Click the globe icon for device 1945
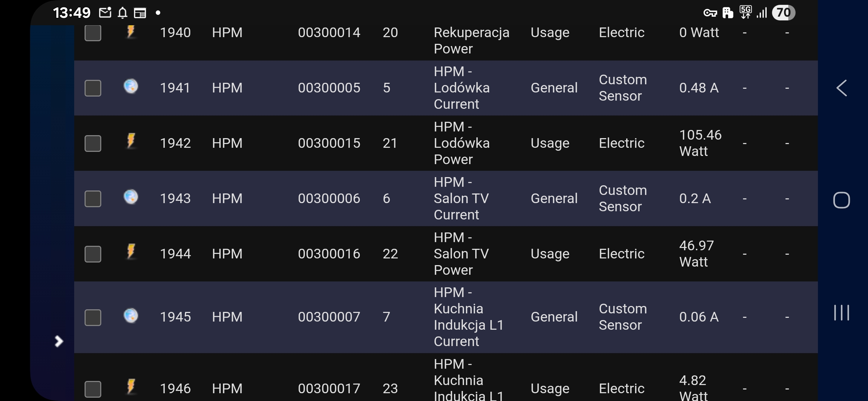 tap(131, 316)
